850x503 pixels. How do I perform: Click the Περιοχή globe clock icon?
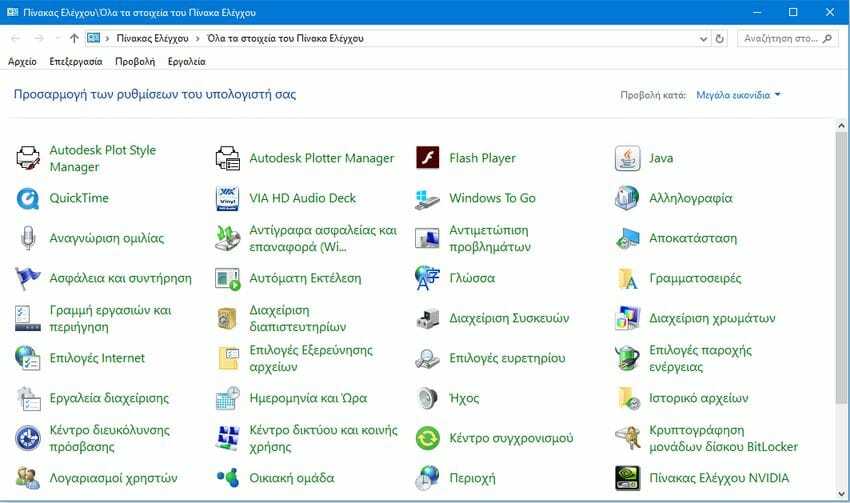(428, 479)
